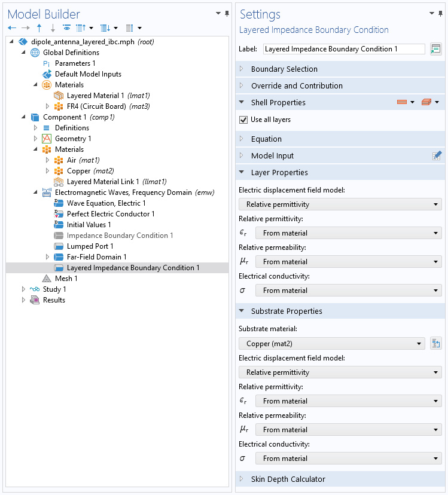Click the Collapse All toolbar icon

tap(105, 28)
